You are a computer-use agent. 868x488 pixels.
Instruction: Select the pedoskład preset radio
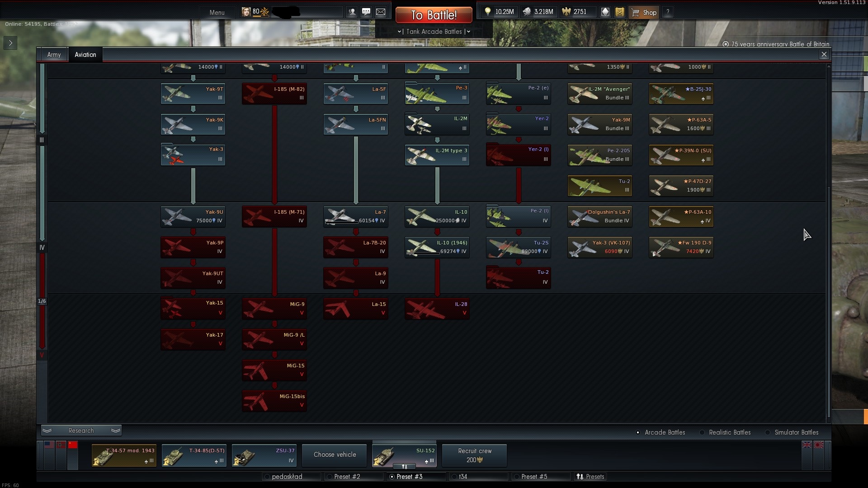(267, 477)
